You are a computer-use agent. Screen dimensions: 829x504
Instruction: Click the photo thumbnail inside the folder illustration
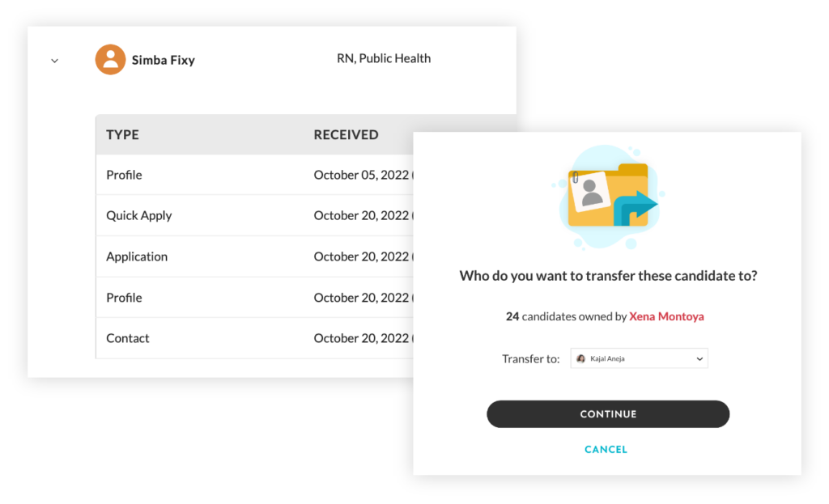592,190
